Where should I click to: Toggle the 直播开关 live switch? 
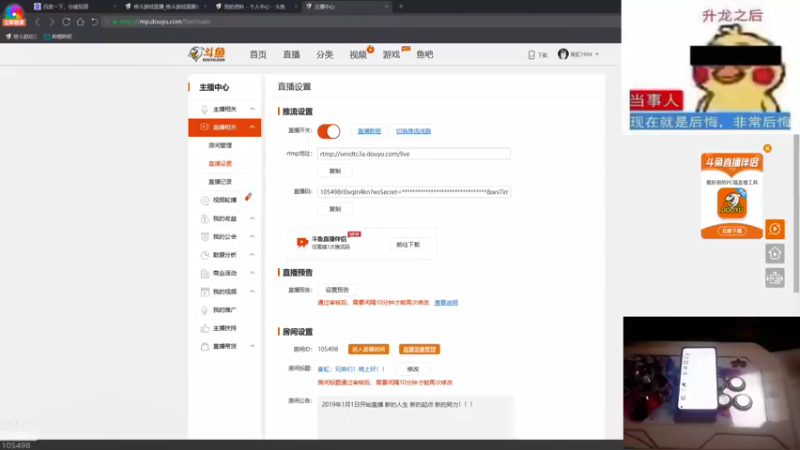(329, 131)
